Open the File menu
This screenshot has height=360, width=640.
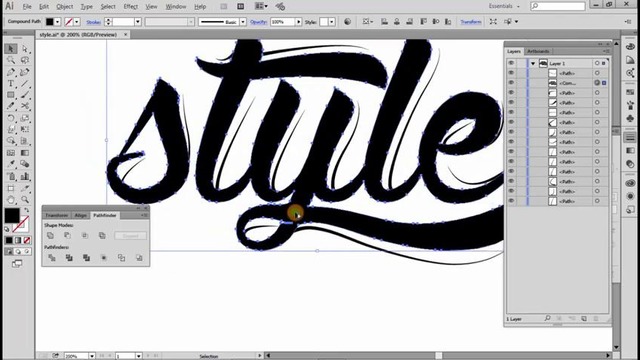(x=27, y=7)
